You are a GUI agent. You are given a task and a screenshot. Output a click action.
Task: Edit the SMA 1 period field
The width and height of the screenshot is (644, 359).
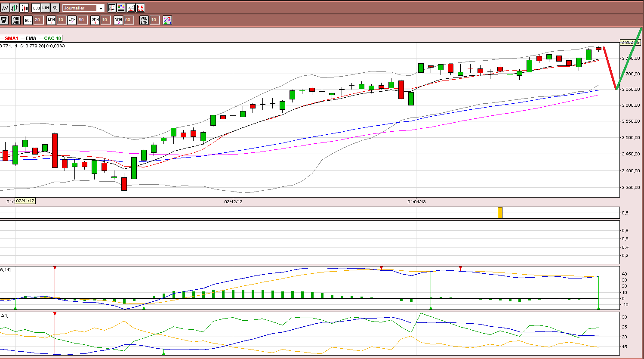click(105, 20)
